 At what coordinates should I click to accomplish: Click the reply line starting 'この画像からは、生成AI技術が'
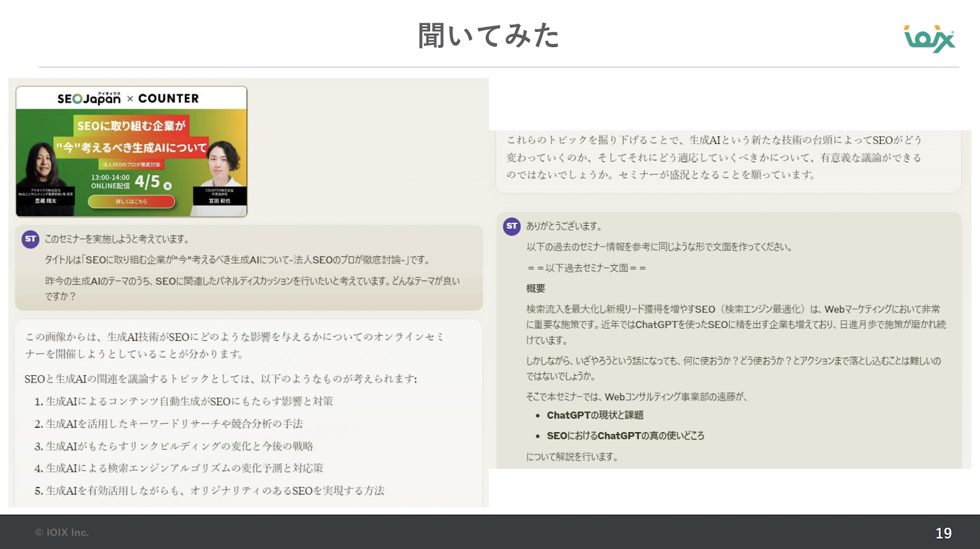(x=234, y=345)
